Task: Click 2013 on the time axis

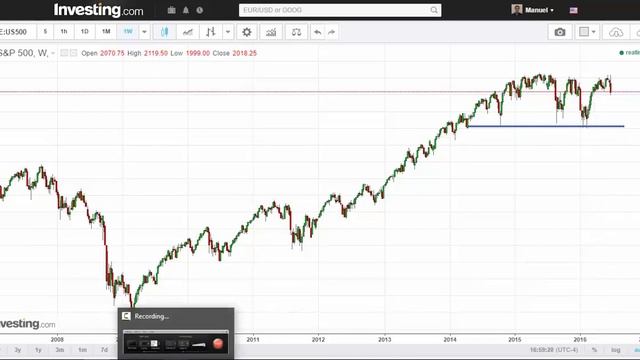Action: 384,339
